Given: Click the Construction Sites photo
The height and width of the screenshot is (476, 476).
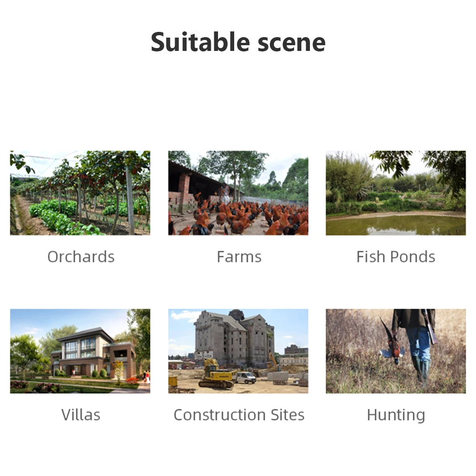Looking at the screenshot, I should click(238, 351).
